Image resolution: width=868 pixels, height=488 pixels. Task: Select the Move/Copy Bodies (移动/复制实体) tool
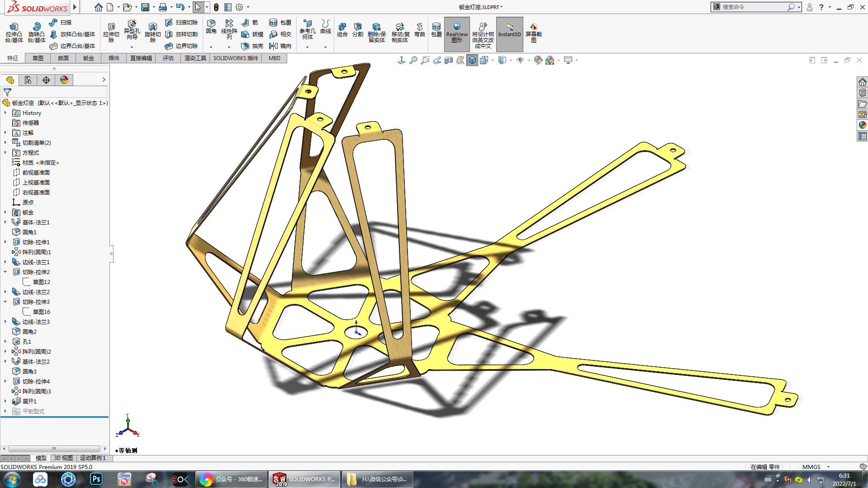pos(400,33)
